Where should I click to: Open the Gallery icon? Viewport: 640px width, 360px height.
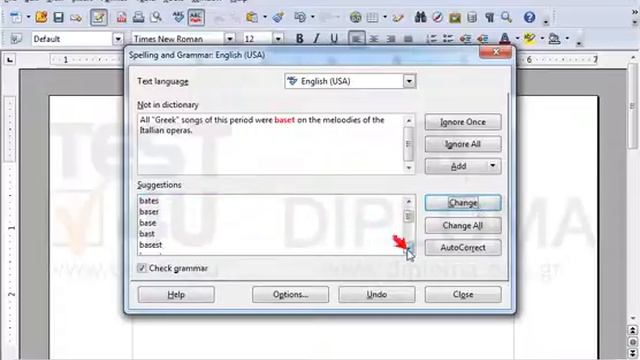(455, 17)
